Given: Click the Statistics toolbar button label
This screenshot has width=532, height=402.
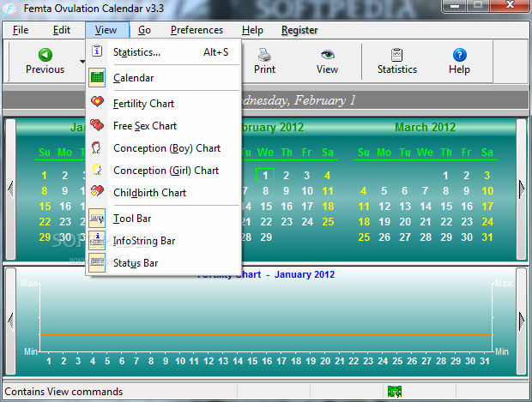Looking at the screenshot, I should pyautogui.click(x=397, y=69).
